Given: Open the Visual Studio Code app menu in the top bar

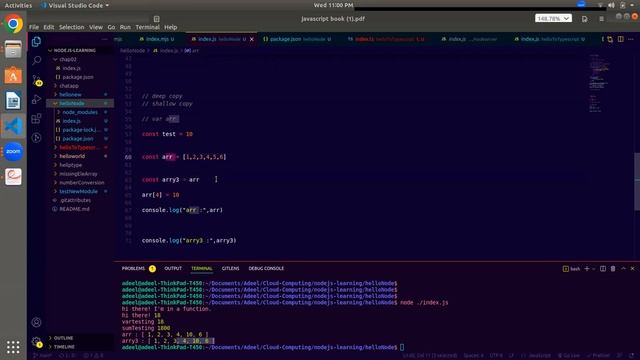Looking at the screenshot, I should (x=75, y=5).
